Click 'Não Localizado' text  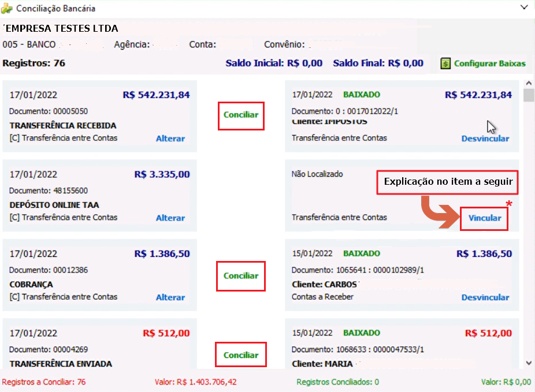pos(317,174)
